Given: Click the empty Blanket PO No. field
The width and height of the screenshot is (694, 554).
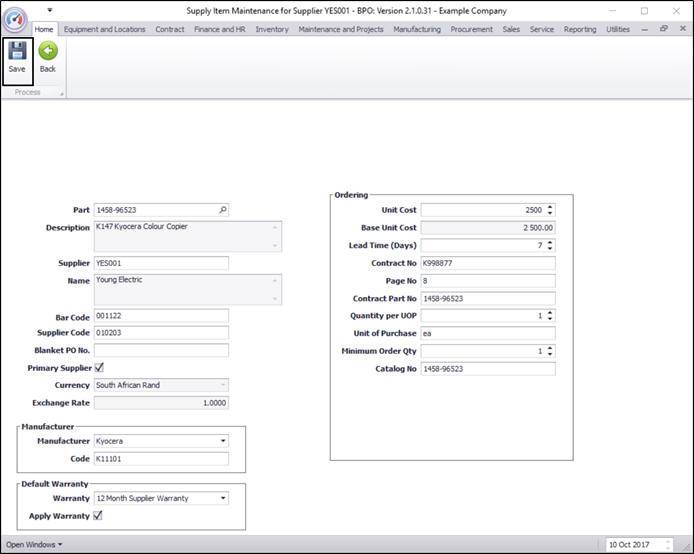Looking at the screenshot, I should click(162, 350).
